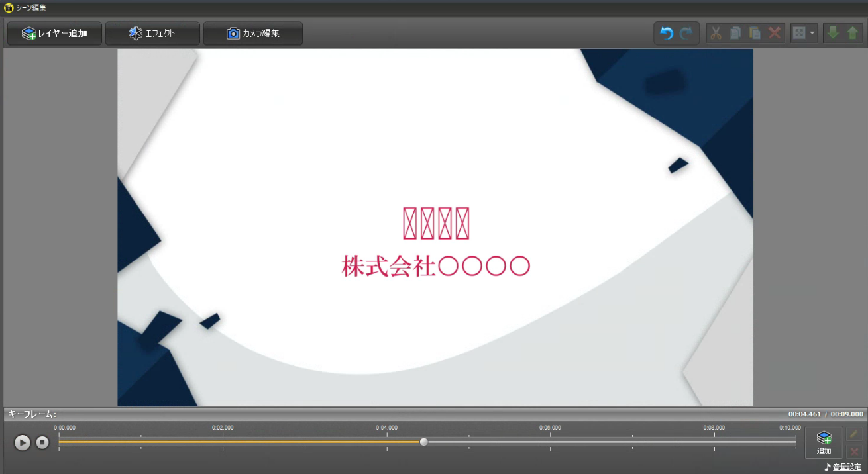Remove keyframe with small red X icon
868x474 pixels.
pos(854,451)
